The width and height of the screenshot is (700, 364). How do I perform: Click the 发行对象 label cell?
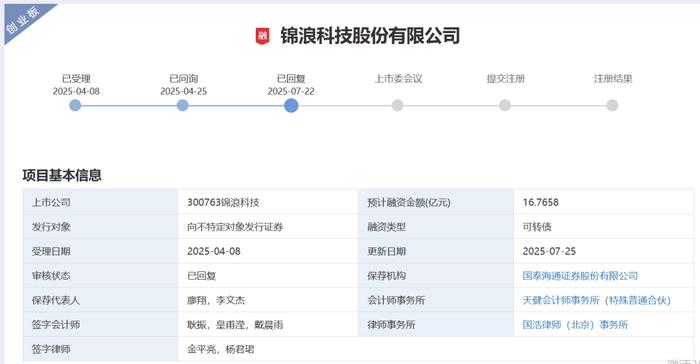pyautogui.click(x=100, y=227)
